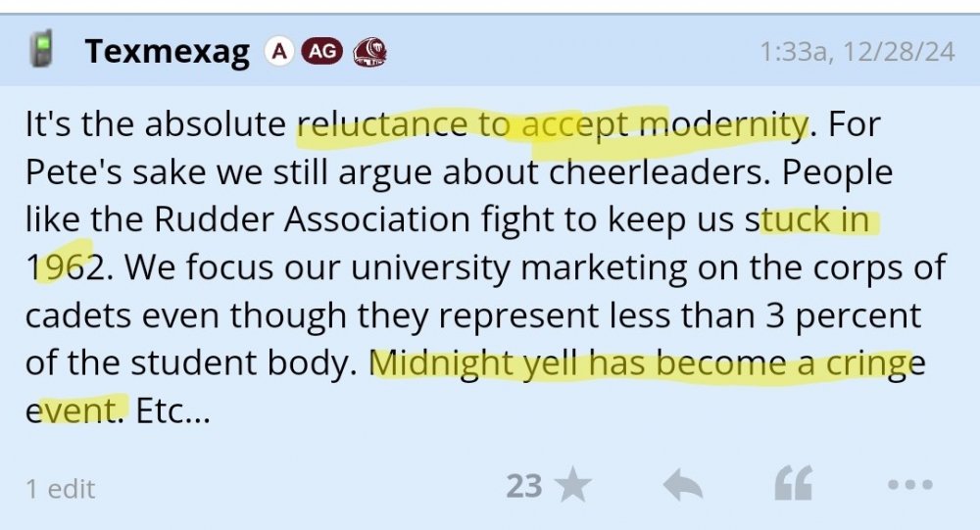
Task: Click the highlighted "stuck in" text
Action: [x=813, y=219]
